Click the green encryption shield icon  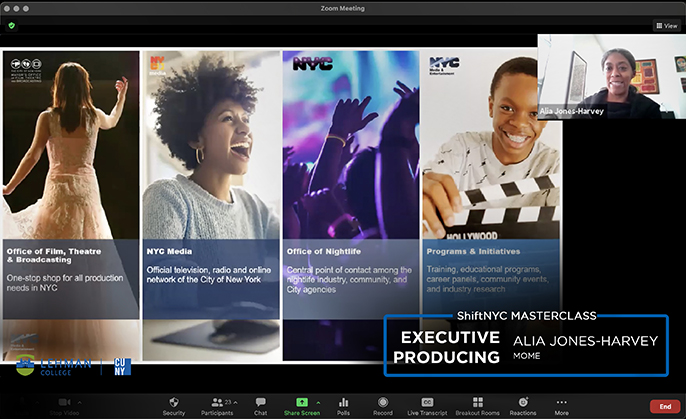(12, 26)
